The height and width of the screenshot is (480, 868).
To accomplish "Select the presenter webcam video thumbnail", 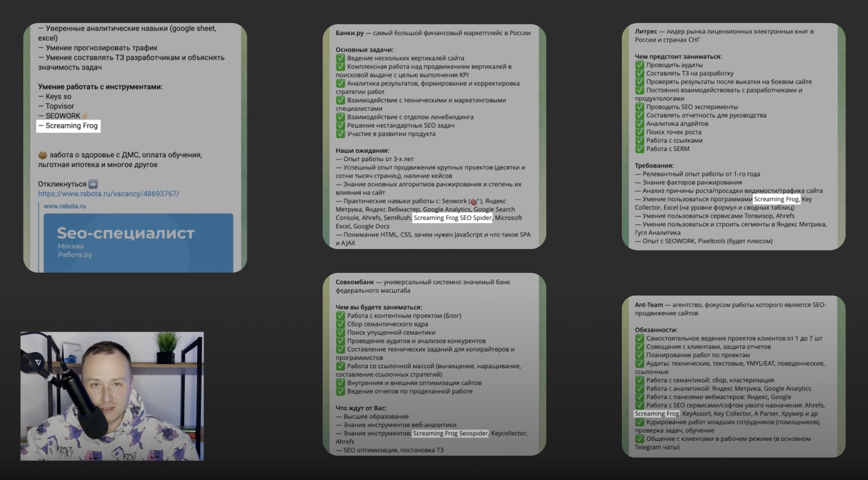I will [x=112, y=396].
